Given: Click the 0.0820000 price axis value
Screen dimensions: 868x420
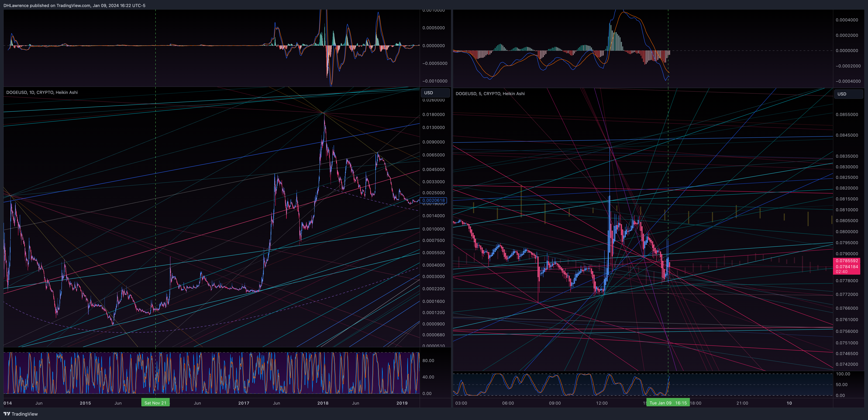Looking at the screenshot, I should point(847,188).
